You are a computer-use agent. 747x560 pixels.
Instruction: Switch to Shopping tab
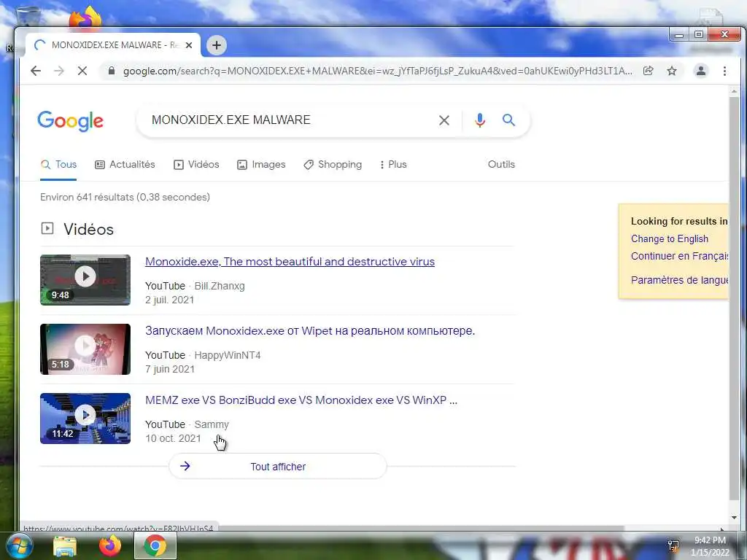(333, 165)
